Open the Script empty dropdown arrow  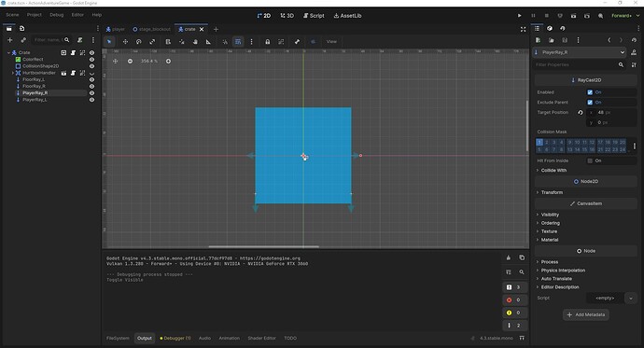[x=631, y=298]
